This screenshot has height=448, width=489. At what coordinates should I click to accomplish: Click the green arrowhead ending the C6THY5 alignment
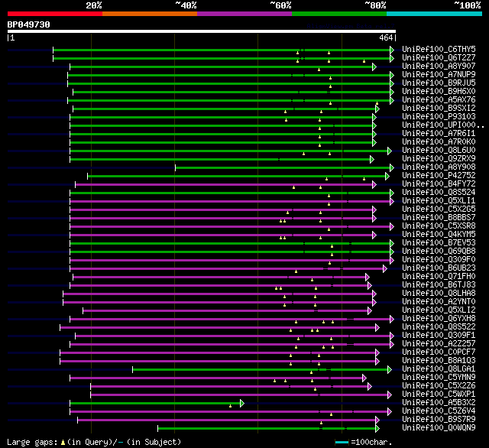(392, 50)
